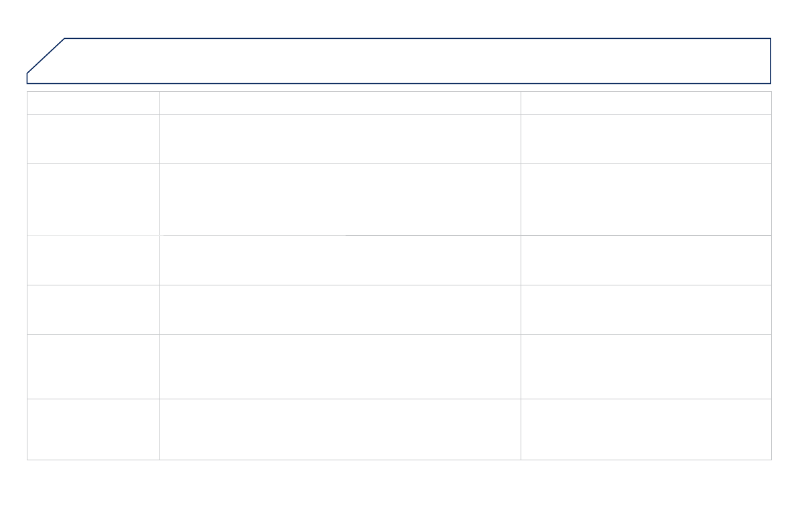The width and height of the screenshot is (798, 532).
Task: Select last table row's narrow left cell
Action: tap(93, 429)
